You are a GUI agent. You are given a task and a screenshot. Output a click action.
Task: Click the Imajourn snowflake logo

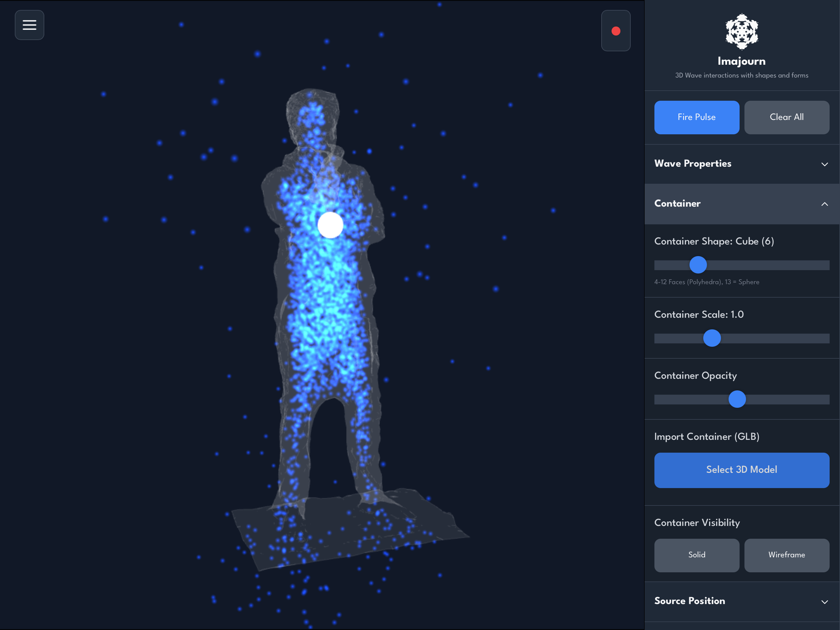(741, 31)
